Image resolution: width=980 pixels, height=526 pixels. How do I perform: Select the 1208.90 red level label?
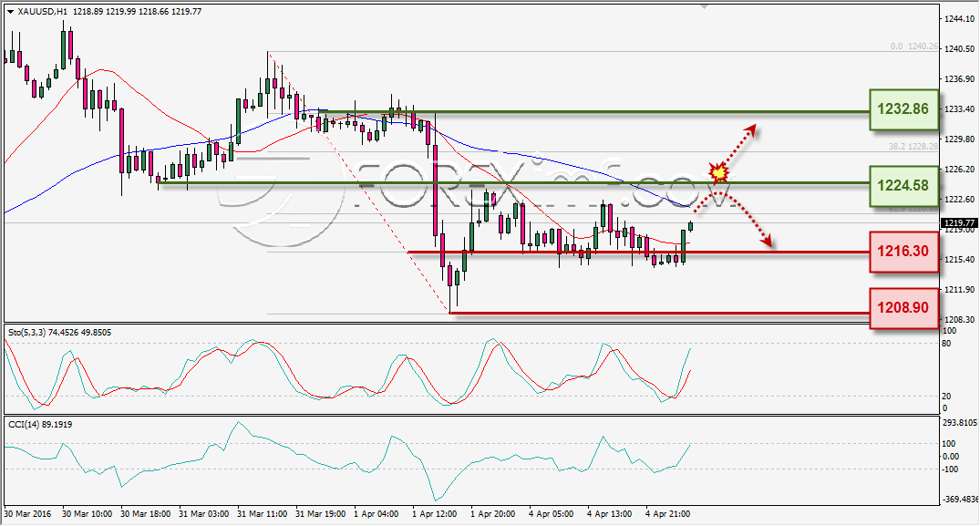[x=903, y=307]
